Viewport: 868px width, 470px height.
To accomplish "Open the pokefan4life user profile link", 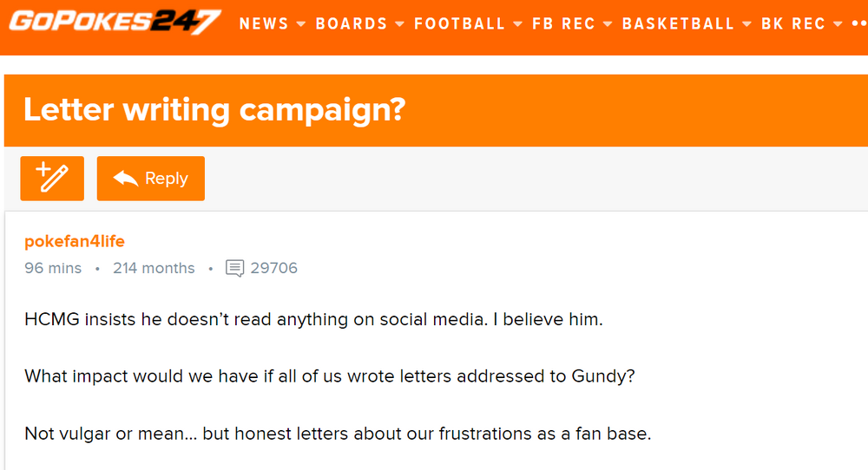I will coord(75,241).
